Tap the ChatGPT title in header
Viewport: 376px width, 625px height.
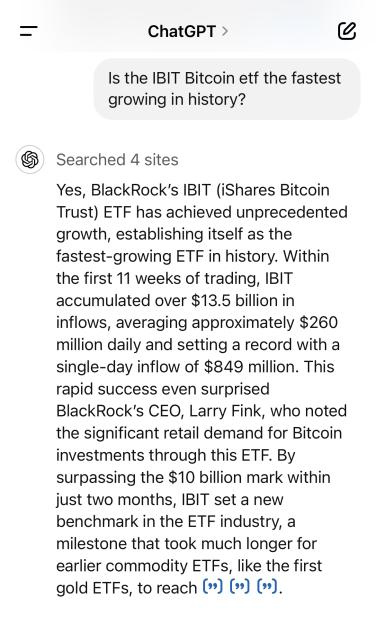(x=181, y=31)
